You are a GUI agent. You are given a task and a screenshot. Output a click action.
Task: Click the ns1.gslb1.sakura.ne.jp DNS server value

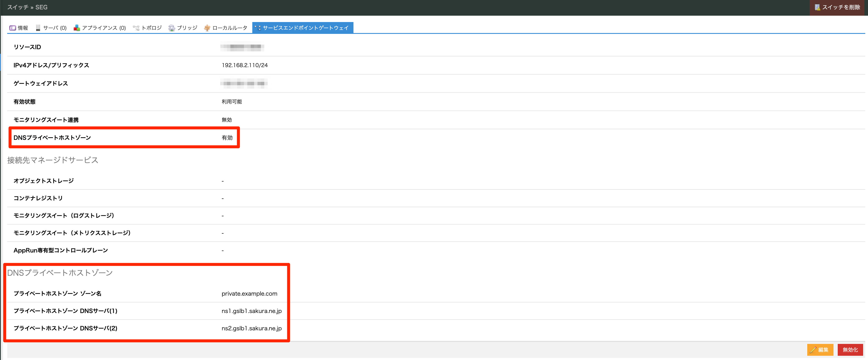(251, 311)
